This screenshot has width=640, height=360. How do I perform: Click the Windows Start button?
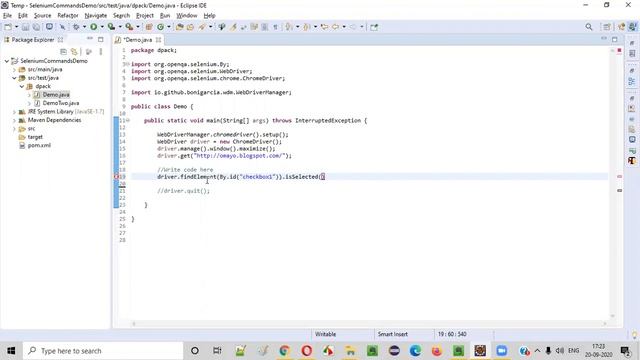11,351
